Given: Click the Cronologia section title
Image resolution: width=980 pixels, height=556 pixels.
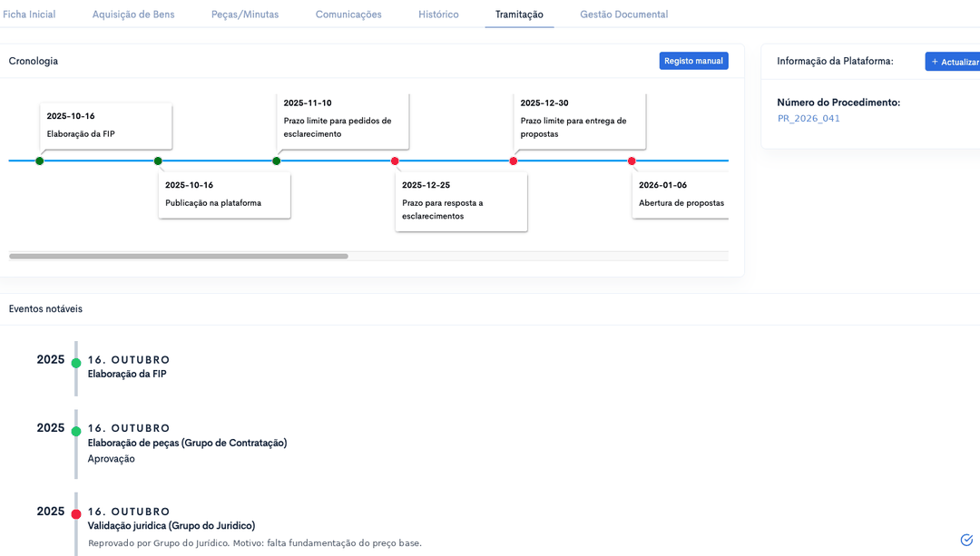Looking at the screenshot, I should (34, 61).
